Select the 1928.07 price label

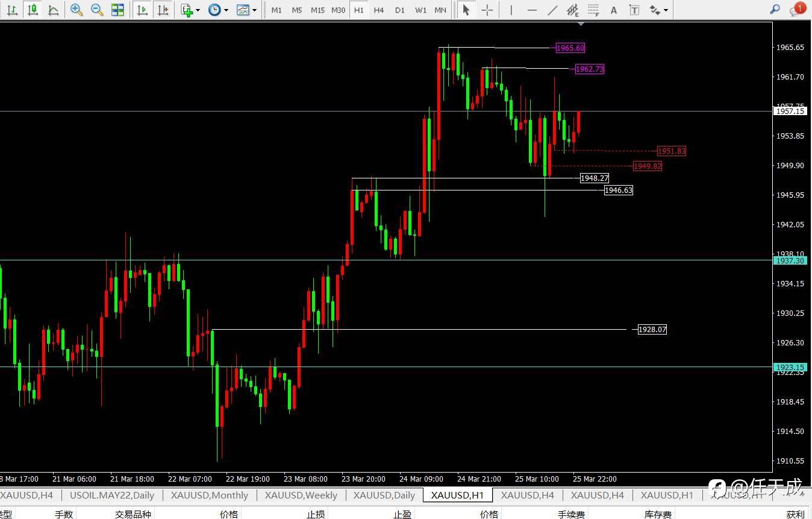652,330
